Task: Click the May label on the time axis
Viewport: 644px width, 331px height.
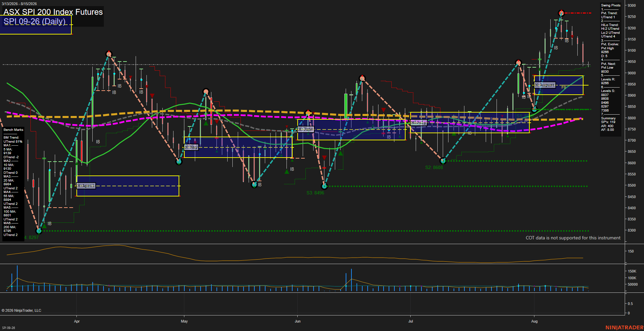Action: click(184, 321)
